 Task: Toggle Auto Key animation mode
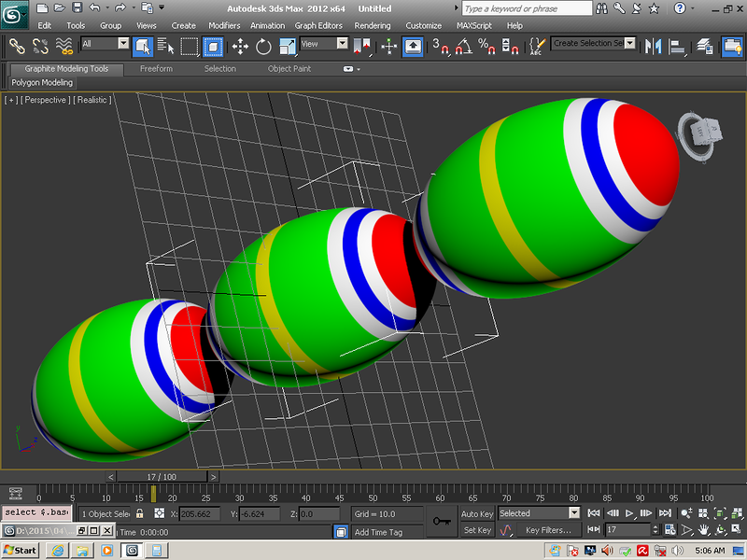pos(477,513)
